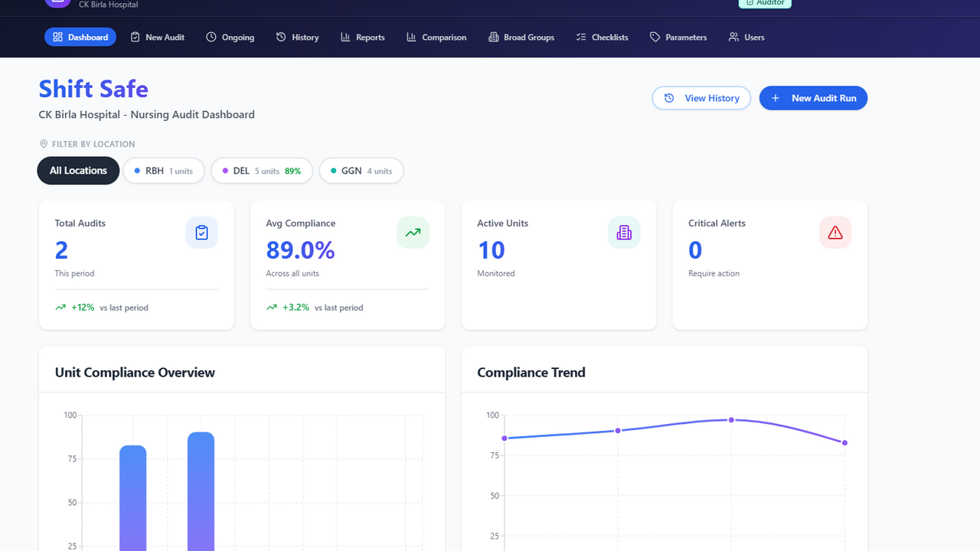Click the plus icon in New Audit Run

776,98
